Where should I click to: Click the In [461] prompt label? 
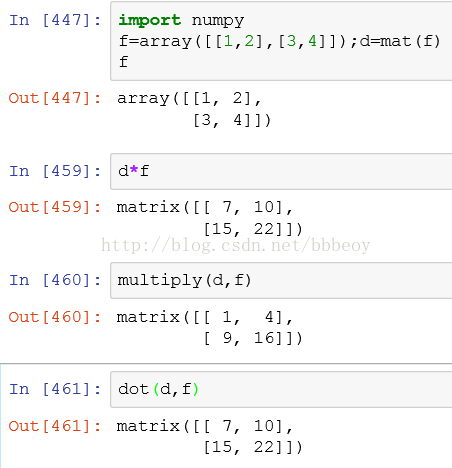pyautogui.click(x=55, y=389)
